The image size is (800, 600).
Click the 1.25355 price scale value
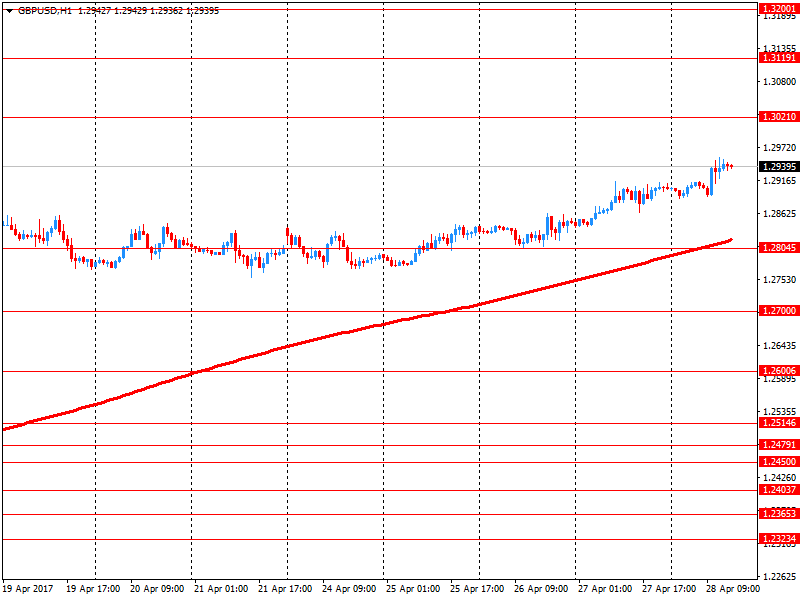click(x=780, y=411)
